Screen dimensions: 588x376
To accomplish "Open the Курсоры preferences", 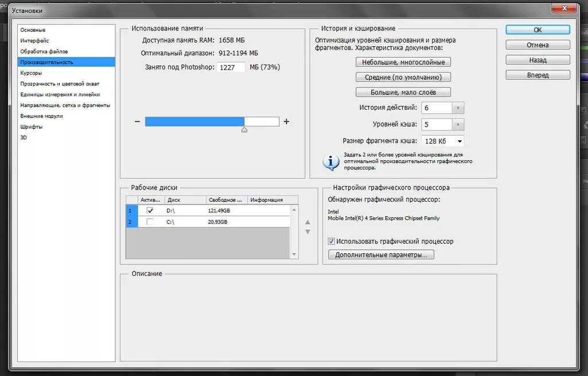I will [31, 73].
